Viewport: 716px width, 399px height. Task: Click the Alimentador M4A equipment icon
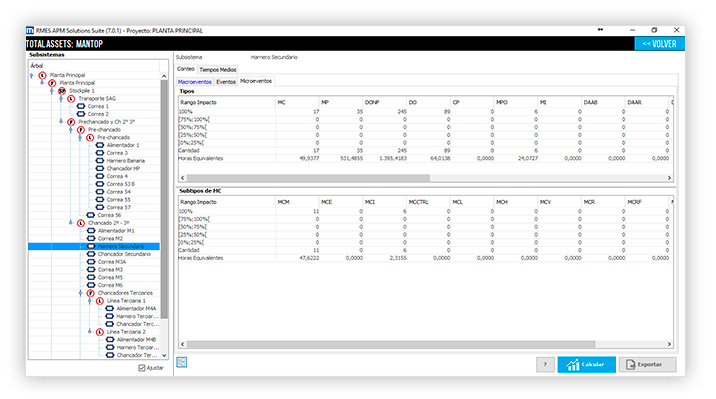click(x=110, y=309)
